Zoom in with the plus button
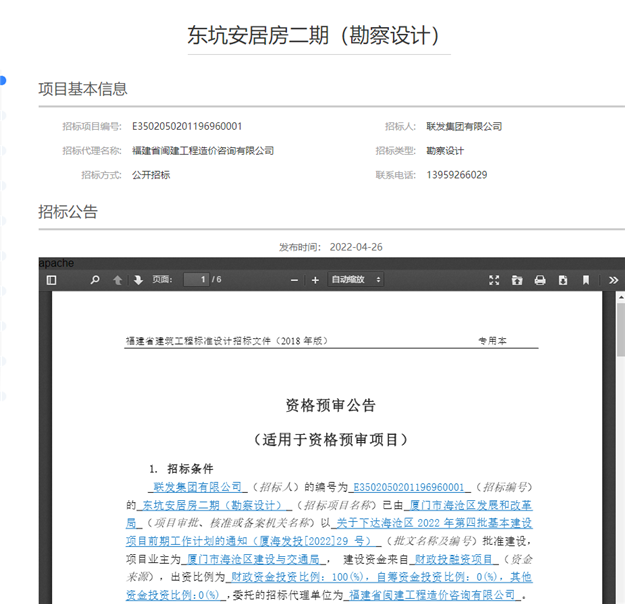625x604 pixels. pyautogui.click(x=315, y=280)
